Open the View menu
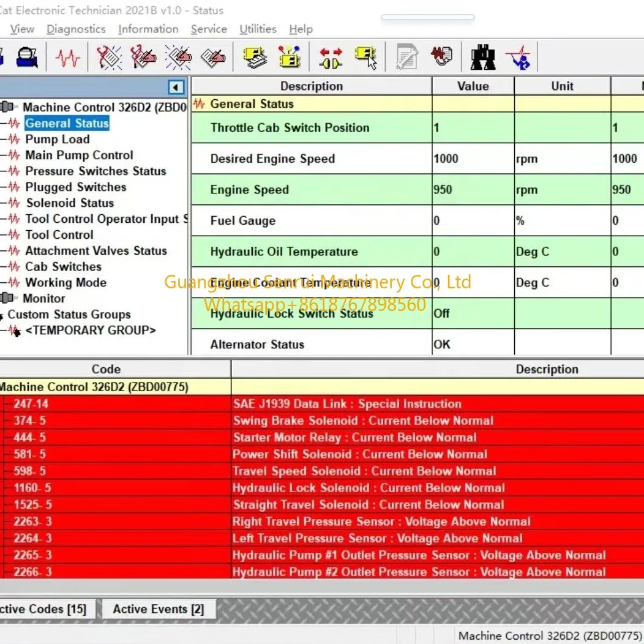The width and height of the screenshot is (644, 644). click(22, 29)
